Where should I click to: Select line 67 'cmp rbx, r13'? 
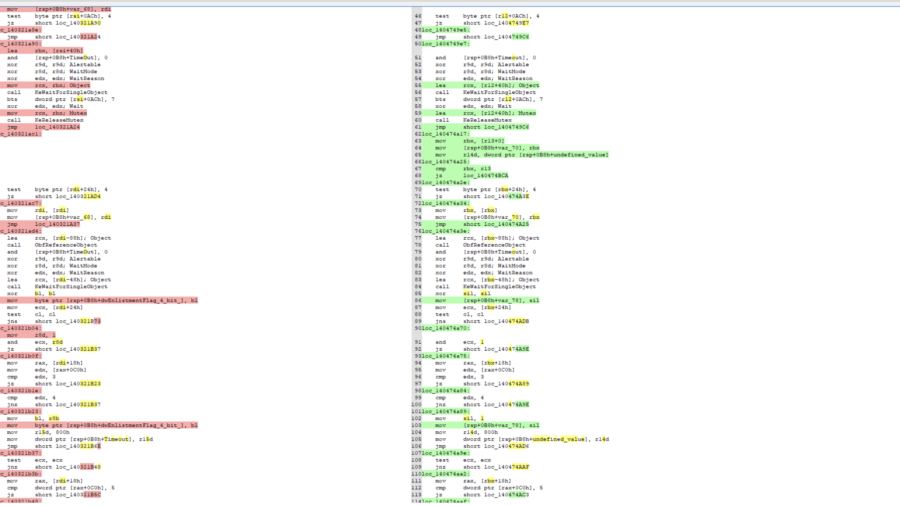pos(461,169)
